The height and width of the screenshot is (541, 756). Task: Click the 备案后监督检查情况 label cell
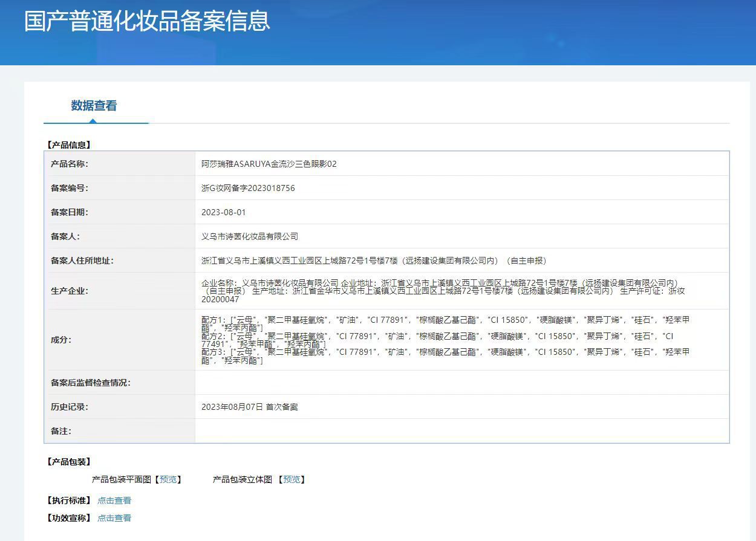(120, 383)
